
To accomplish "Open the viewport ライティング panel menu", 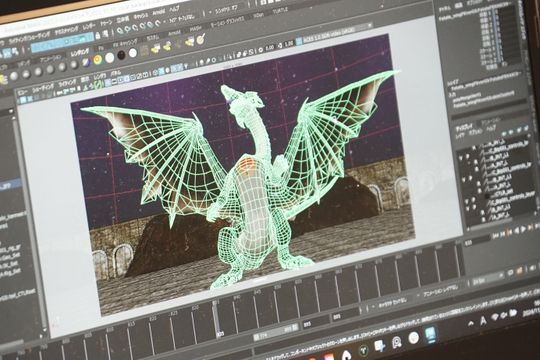I will [67, 83].
